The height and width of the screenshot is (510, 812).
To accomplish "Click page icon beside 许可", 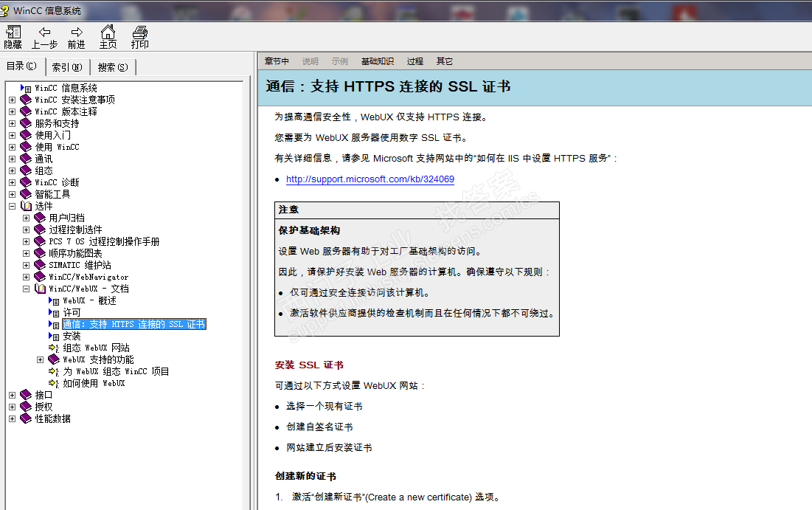I will pos(54,312).
